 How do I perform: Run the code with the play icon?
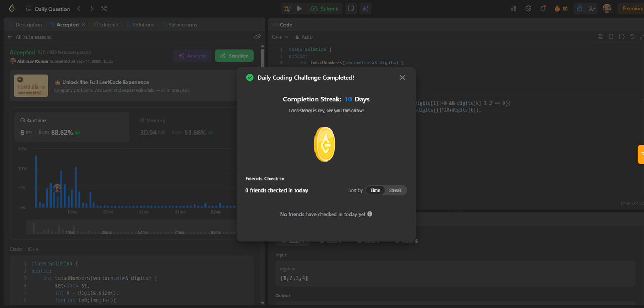[299, 9]
